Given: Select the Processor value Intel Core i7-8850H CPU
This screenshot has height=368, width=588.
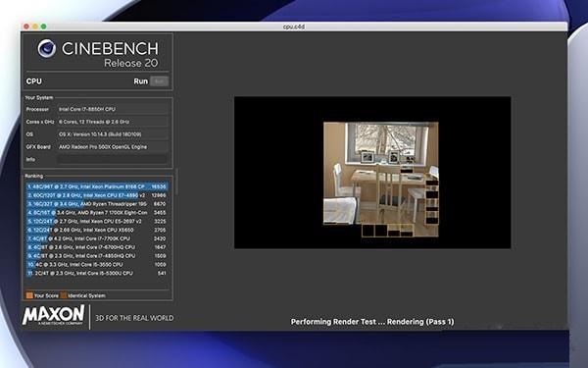Looking at the screenshot, I should (87, 109).
